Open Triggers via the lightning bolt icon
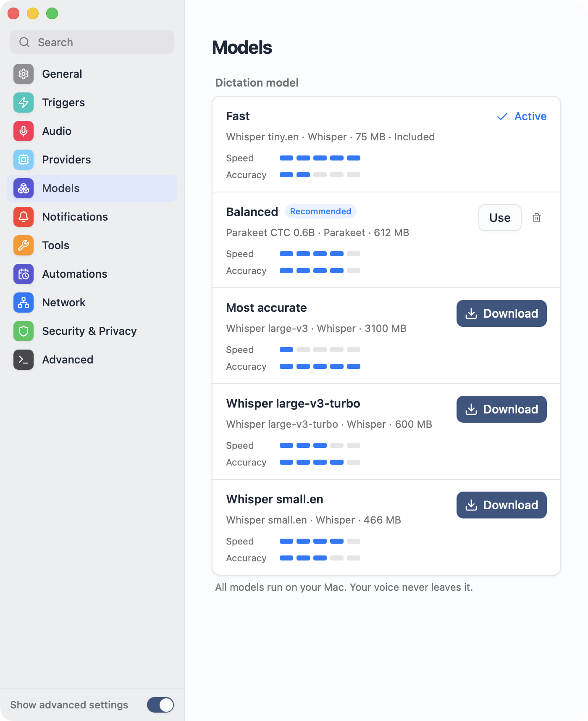This screenshot has width=588, height=721. pos(24,103)
